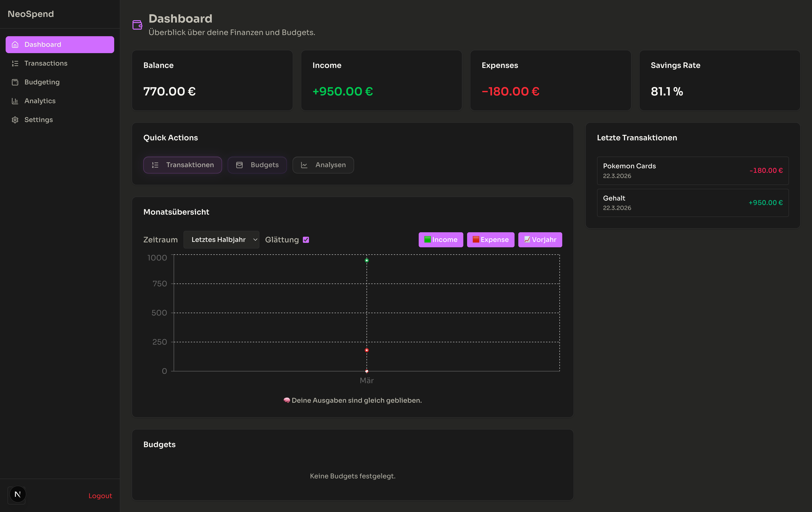
Task: Toggle Expense series in chart
Action: (491, 240)
